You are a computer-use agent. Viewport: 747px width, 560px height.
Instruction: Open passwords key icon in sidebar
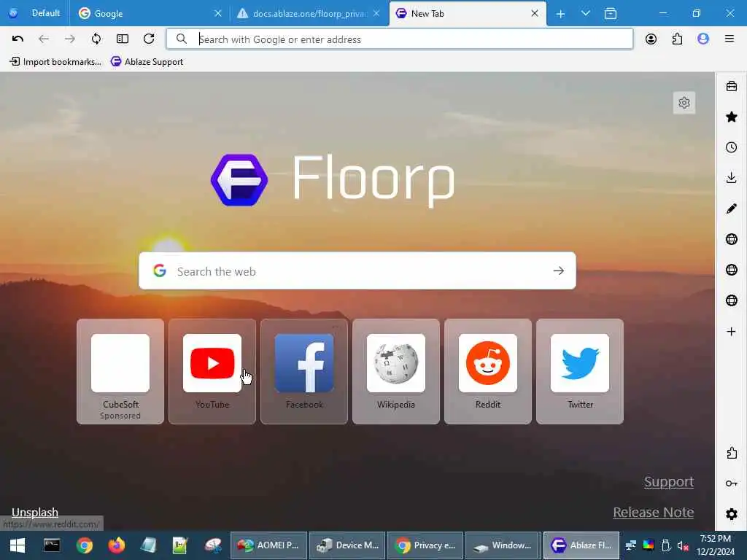(x=731, y=483)
